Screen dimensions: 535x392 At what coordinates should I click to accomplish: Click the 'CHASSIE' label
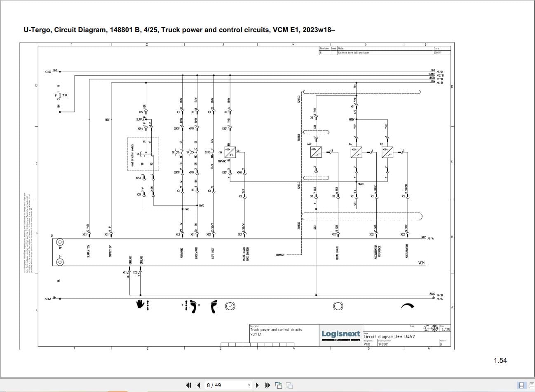tap(280, 255)
